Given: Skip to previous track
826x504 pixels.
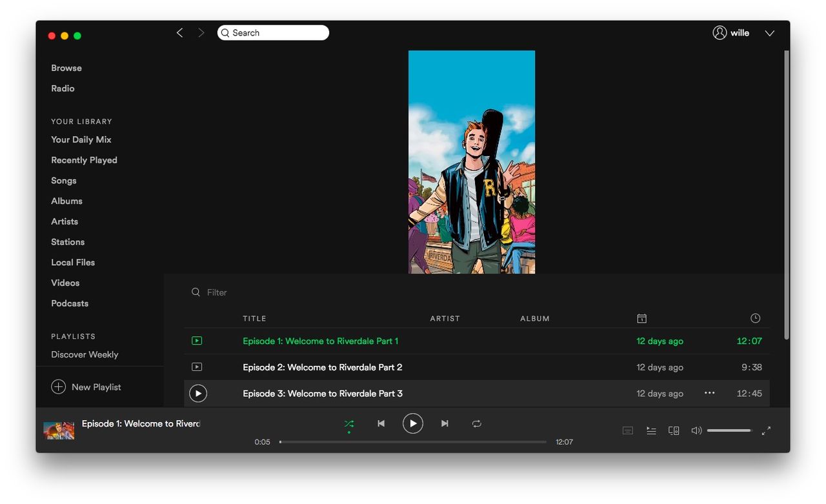Looking at the screenshot, I should point(381,423).
